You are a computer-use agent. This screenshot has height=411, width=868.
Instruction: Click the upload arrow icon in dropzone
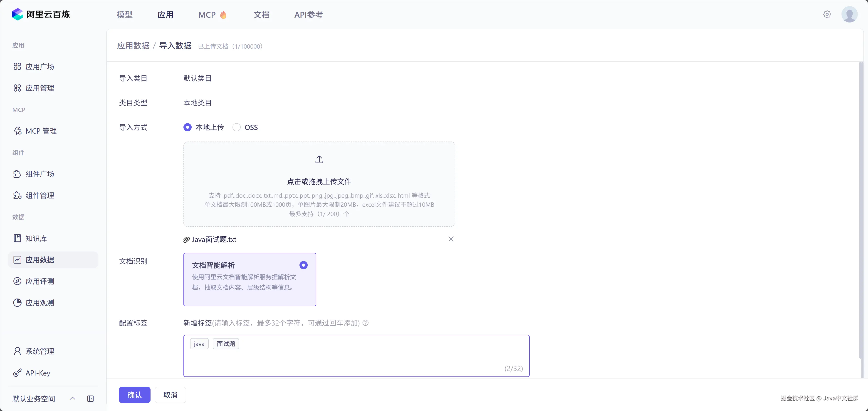(319, 159)
